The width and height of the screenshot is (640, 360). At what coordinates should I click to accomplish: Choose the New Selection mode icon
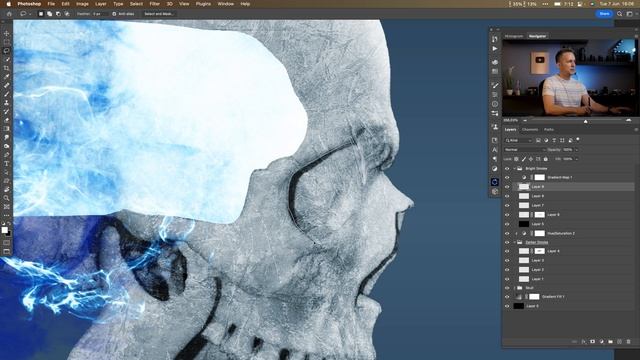click(41, 13)
